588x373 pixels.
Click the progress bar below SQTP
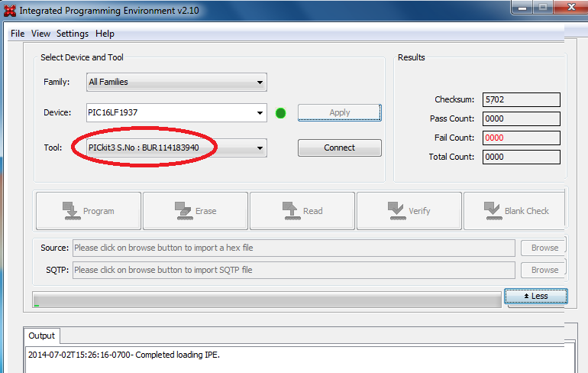point(266,300)
